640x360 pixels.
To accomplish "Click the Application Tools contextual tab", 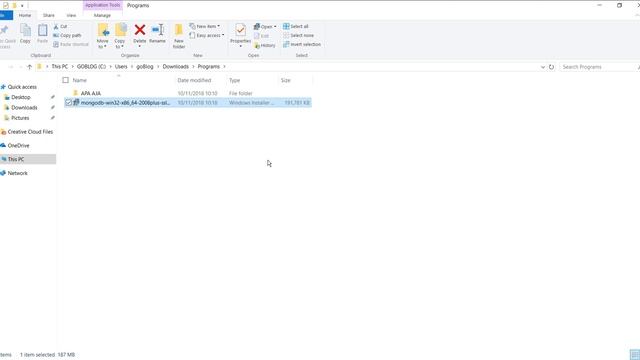I will 102,5.
